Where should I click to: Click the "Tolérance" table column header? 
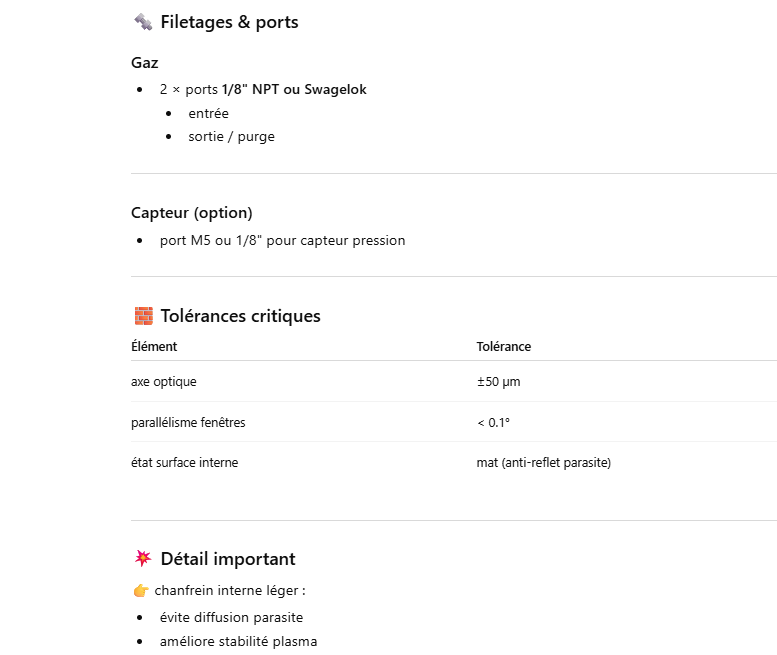point(504,347)
